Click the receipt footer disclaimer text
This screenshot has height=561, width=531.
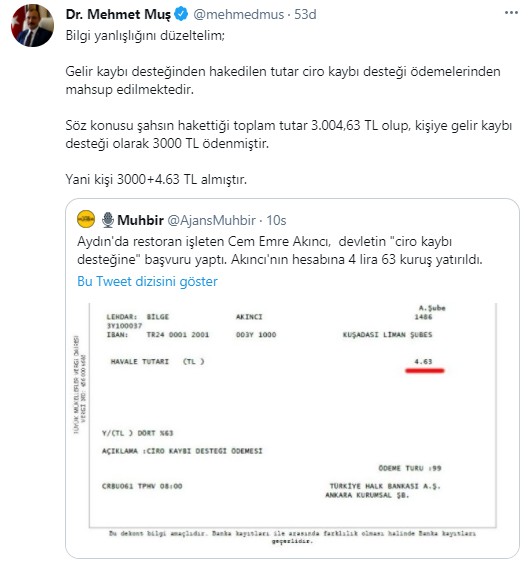click(292, 537)
